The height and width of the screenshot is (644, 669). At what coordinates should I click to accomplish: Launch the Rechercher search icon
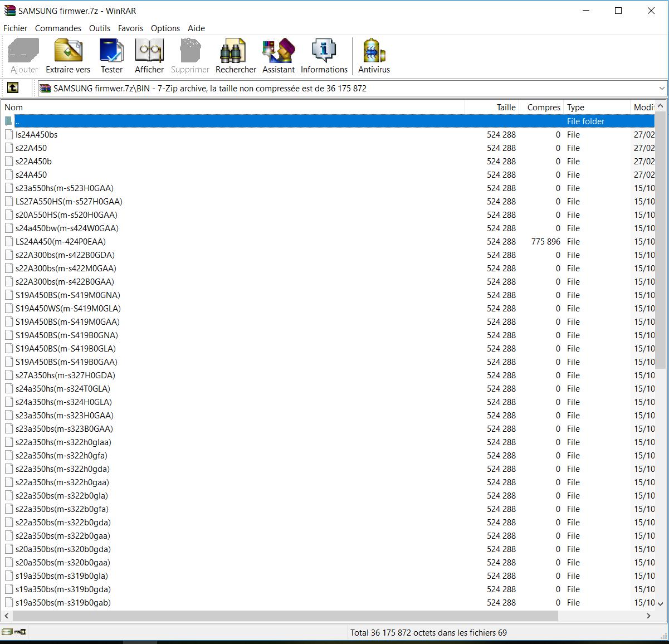point(235,54)
